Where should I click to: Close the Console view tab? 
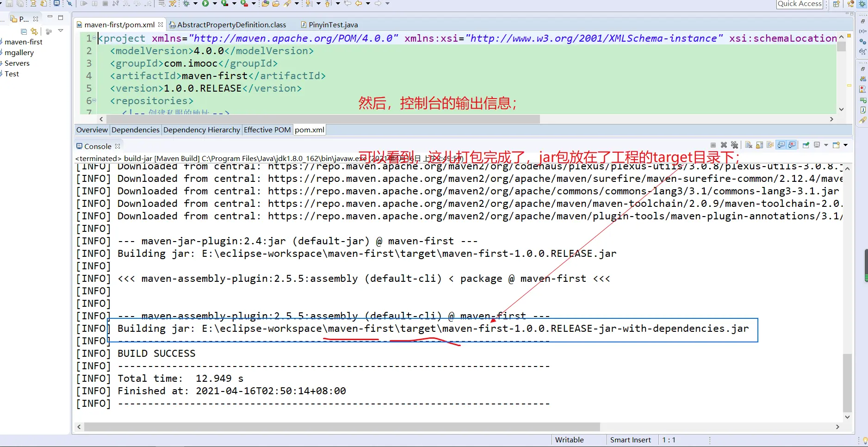click(118, 146)
